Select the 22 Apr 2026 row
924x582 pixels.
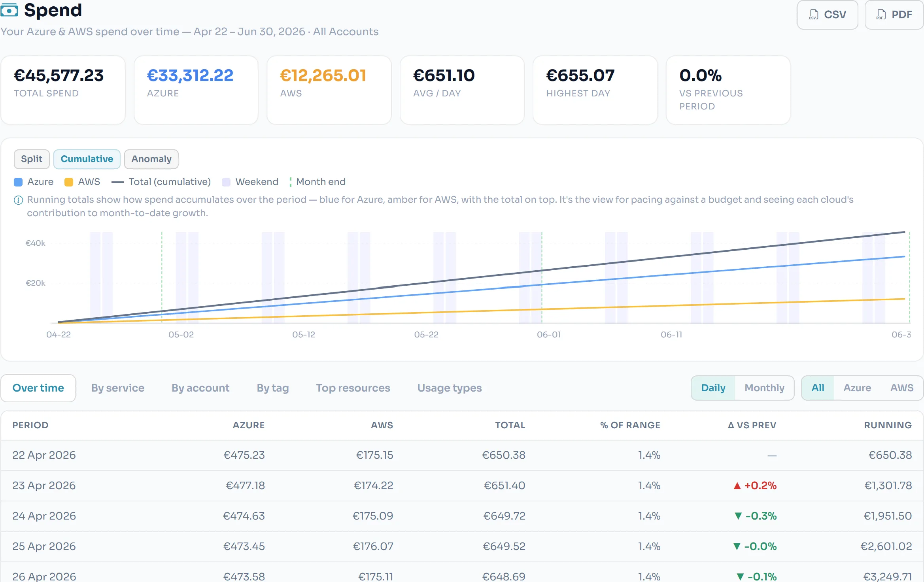pos(462,455)
